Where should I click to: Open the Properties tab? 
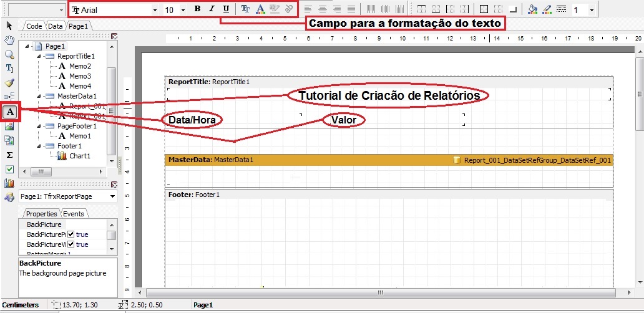(41, 214)
